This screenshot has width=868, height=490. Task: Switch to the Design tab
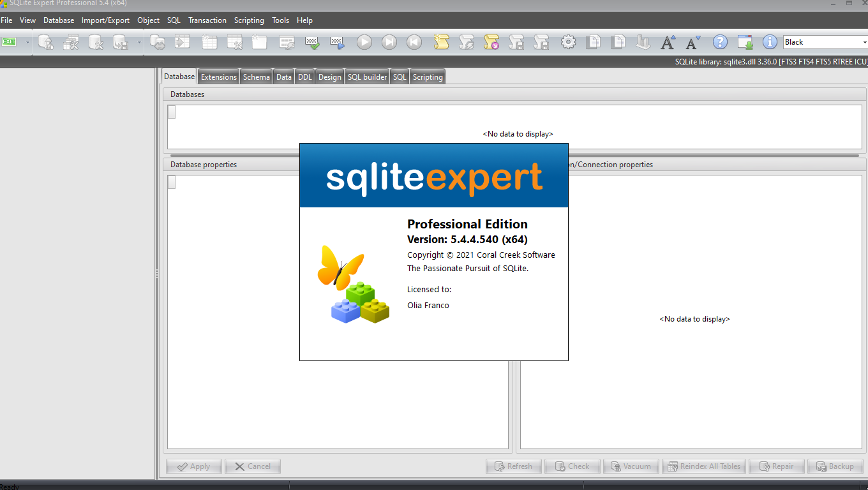click(x=330, y=77)
